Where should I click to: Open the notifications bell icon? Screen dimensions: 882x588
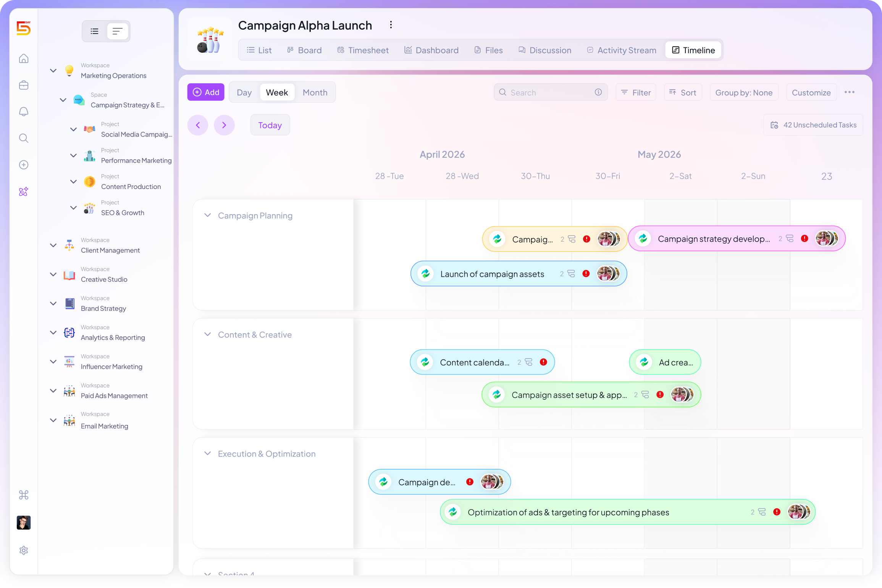[24, 111]
